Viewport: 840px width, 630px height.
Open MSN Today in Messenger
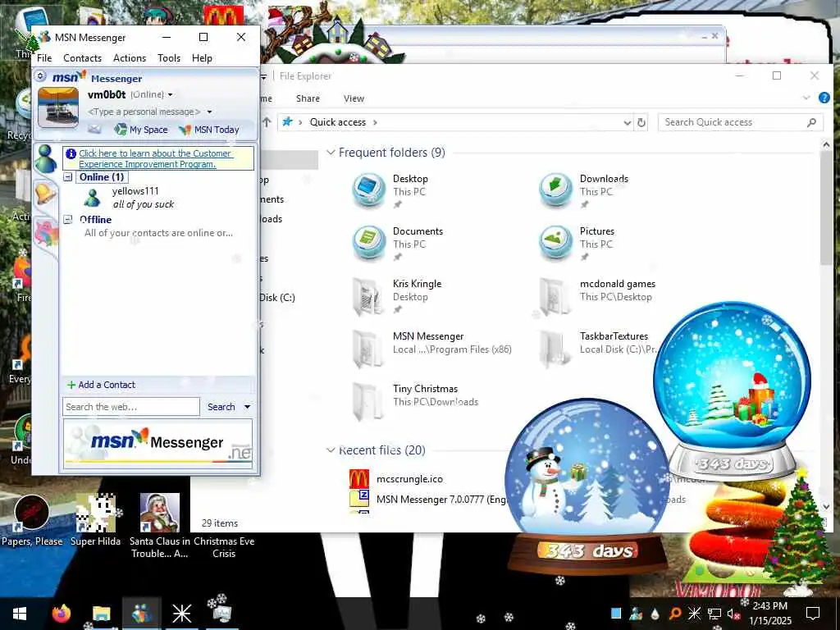click(x=209, y=130)
